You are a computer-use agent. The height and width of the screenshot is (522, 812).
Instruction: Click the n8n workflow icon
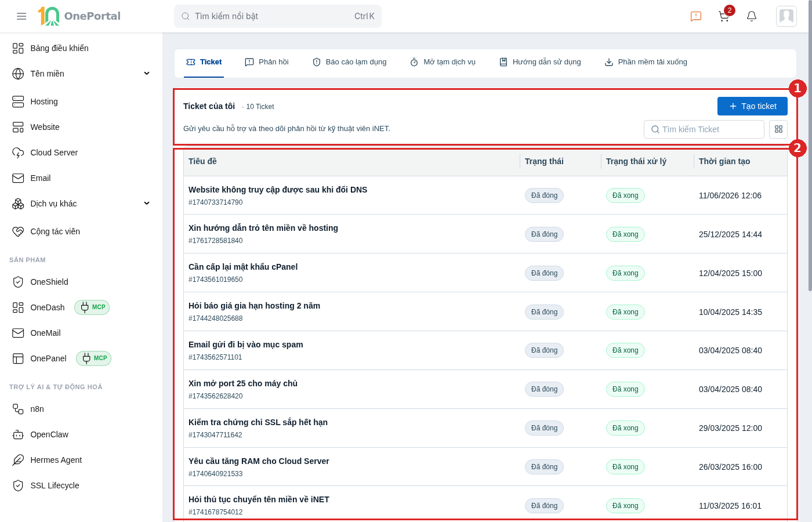(18, 409)
